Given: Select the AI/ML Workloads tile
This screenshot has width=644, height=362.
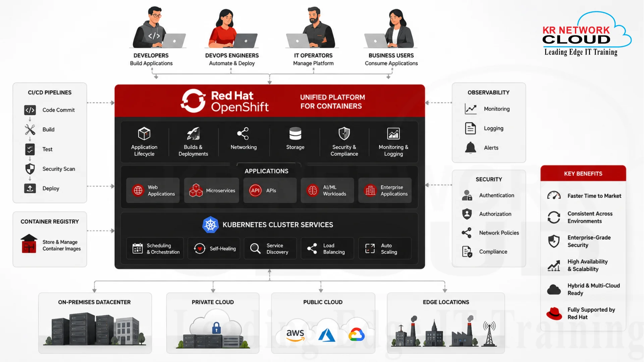Looking at the screenshot, I should pyautogui.click(x=327, y=190).
